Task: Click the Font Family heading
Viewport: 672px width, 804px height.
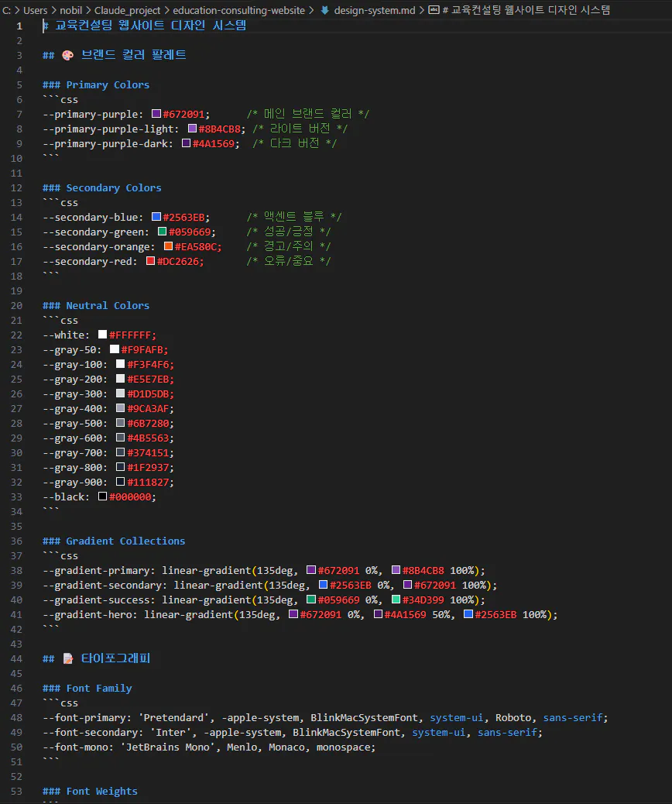Action: coord(87,688)
